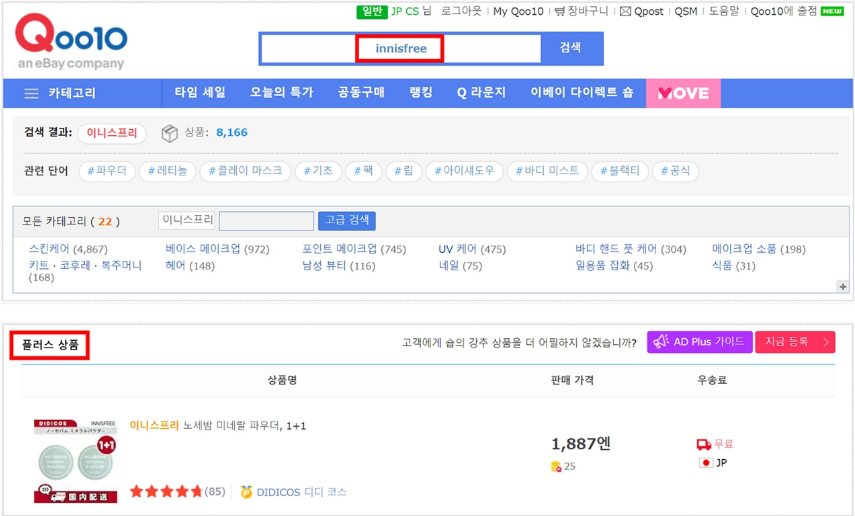The width and height of the screenshot is (855, 516).
Task: Click the arrow on 지금 등록 button
Action: point(826,342)
